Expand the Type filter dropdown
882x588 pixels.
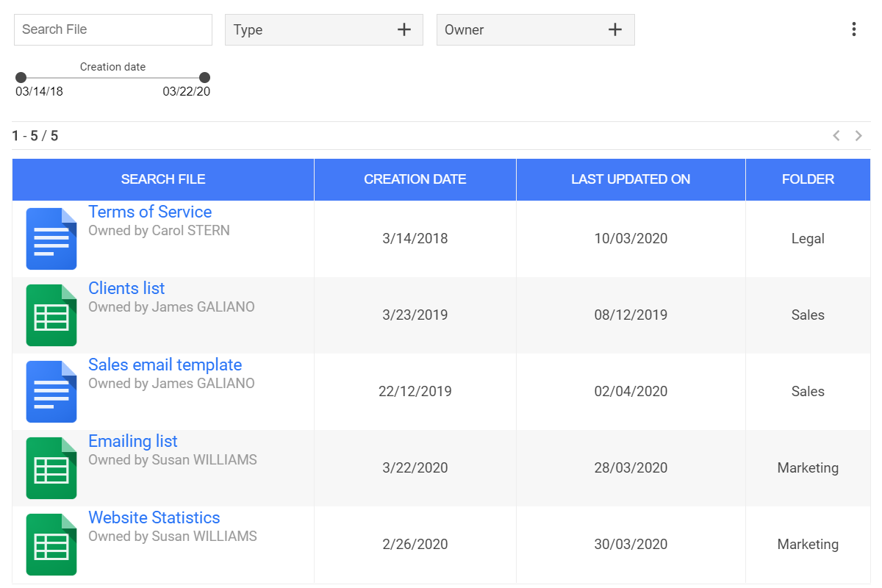click(x=324, y=30)
